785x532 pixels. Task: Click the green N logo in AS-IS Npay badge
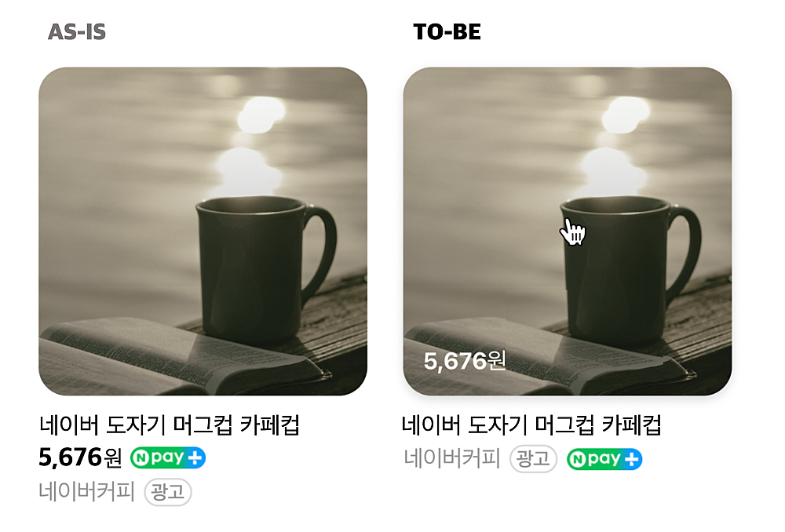pyautogui.click(x=141, y=458)
